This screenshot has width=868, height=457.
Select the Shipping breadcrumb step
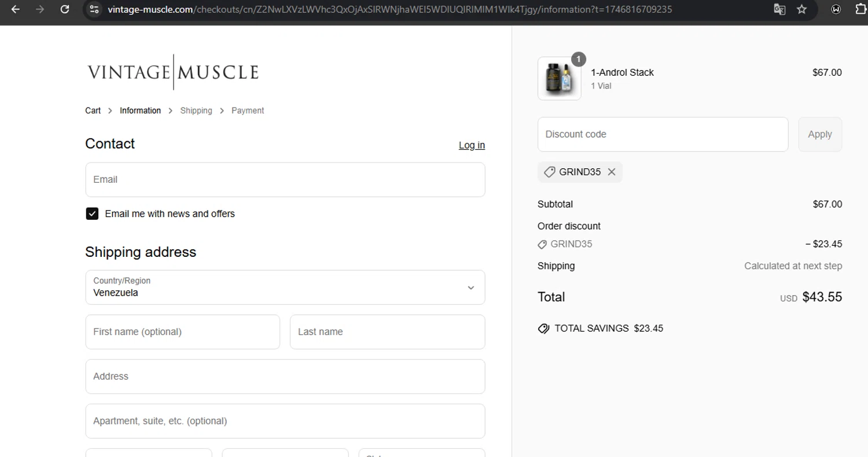pyautogui.click(x=196, y=110)
